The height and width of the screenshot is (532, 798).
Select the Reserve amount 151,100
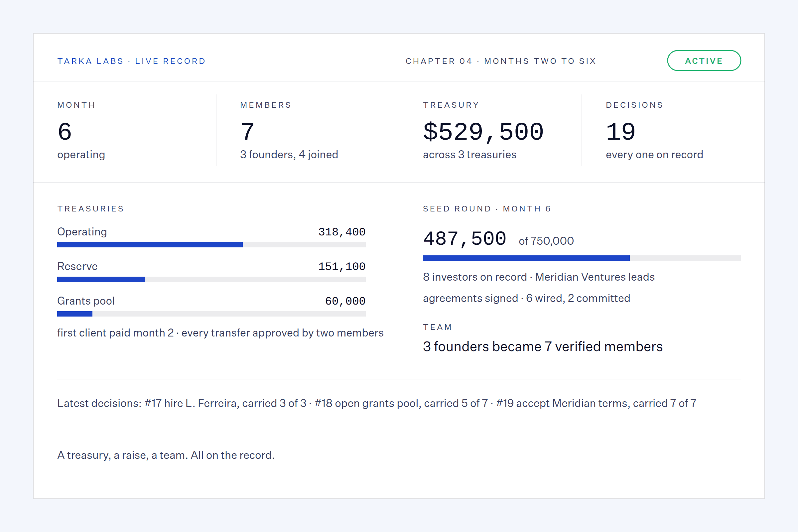[x=342, y=266]
